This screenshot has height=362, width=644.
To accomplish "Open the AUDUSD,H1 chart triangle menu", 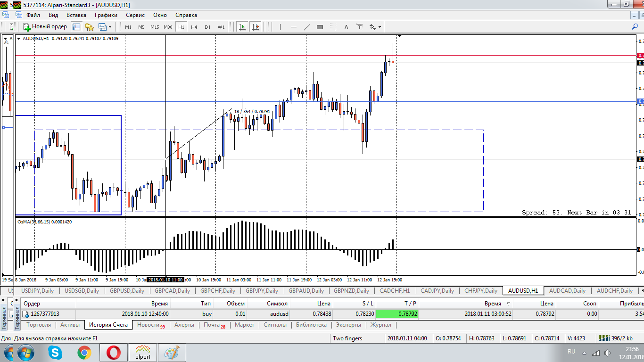I will (x=18, y=38).
